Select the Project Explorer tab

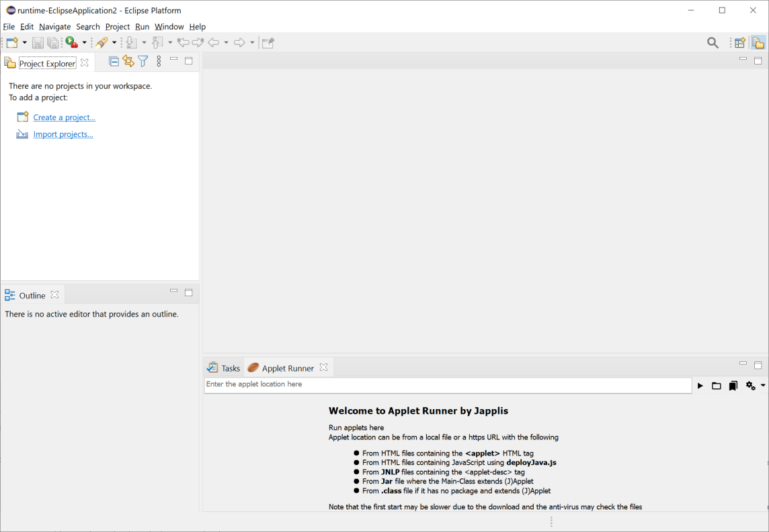(x=47, y=63)
